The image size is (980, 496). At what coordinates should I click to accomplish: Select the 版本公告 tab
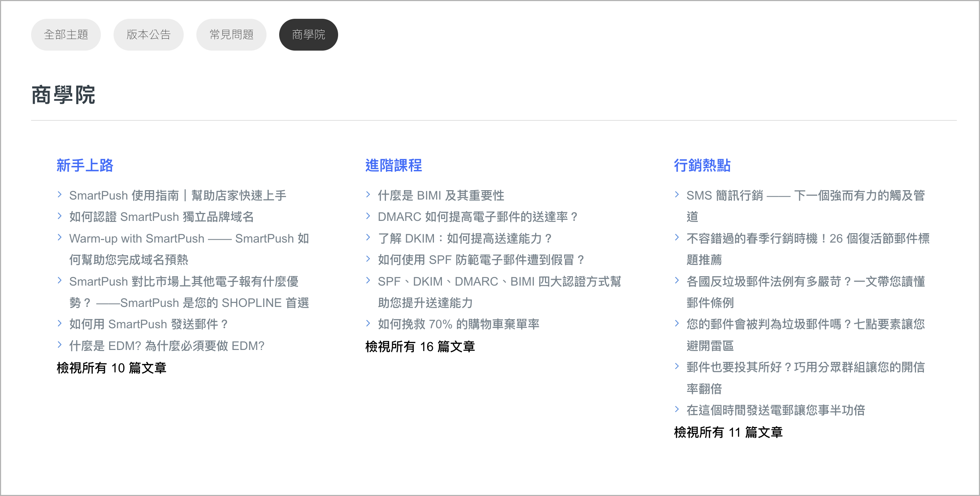(x=148, y=35)
